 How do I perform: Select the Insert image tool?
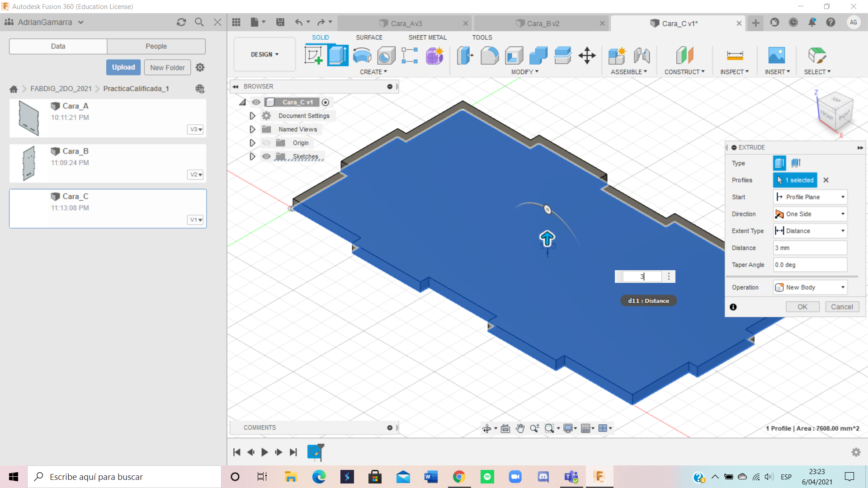(x=777, y=56)
